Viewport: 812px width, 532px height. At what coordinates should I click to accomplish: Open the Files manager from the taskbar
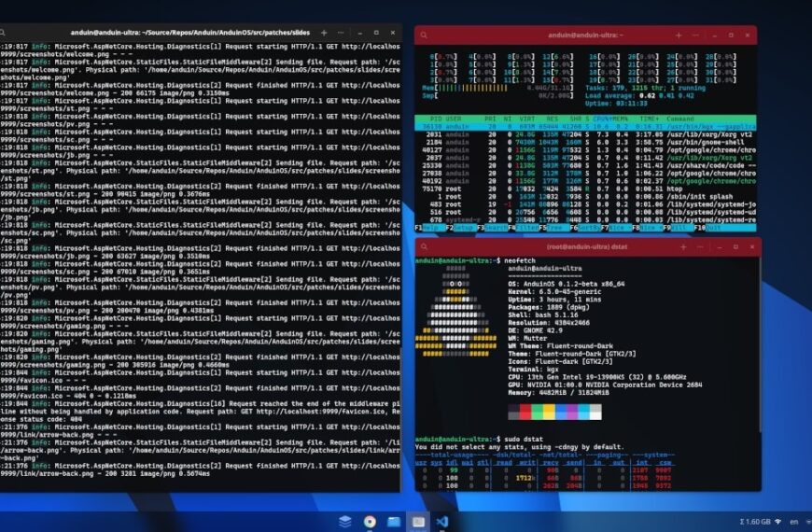(x=394, y=521)
